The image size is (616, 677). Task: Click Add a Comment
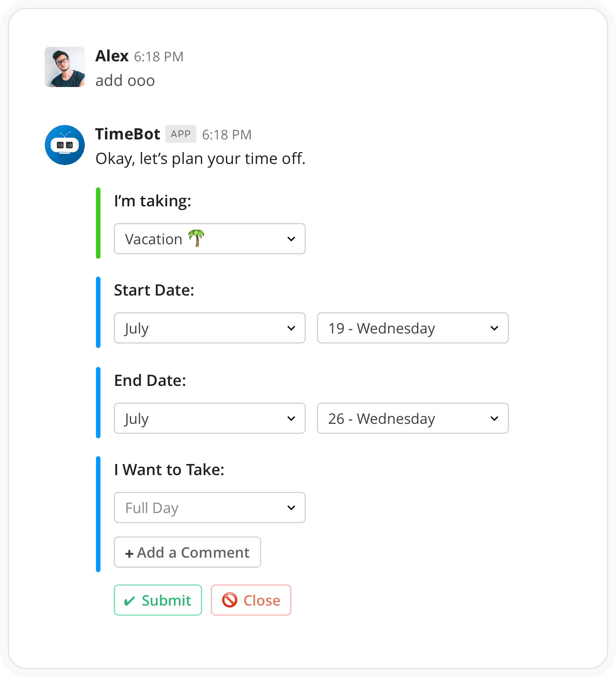coord(187,552)
